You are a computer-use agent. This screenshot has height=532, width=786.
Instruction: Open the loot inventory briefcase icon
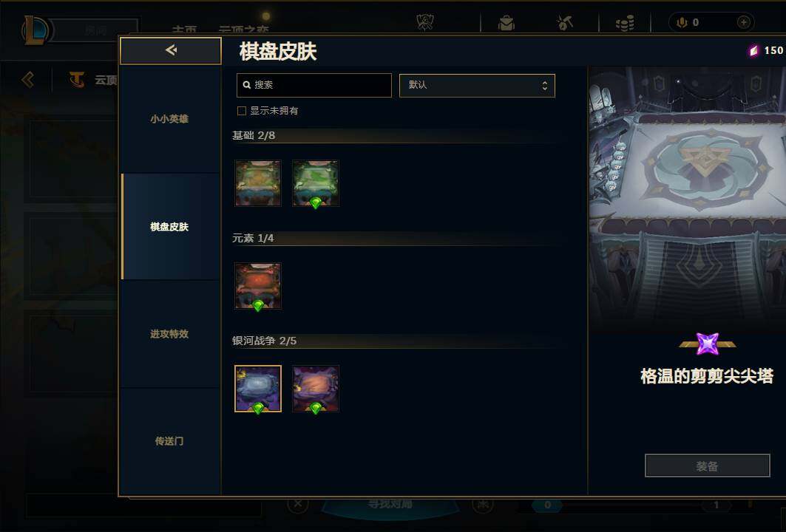[507, 23]
